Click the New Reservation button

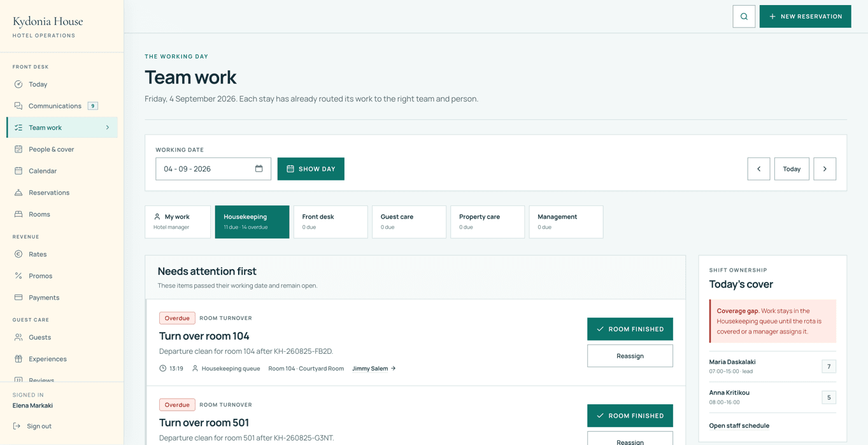pyautogui.click(x=805, y=17)
